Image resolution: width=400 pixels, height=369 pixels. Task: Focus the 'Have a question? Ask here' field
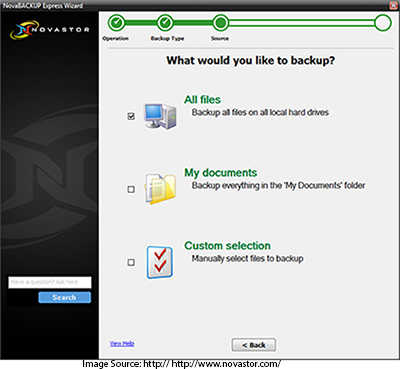coord(50,282)
